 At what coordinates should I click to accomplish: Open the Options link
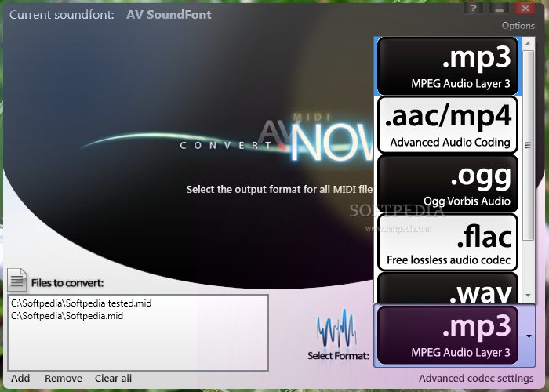(x=518, y=26)
